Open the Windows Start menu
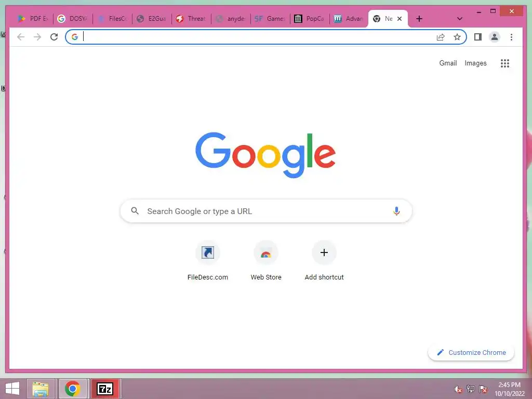 click(x=12, y=389)
